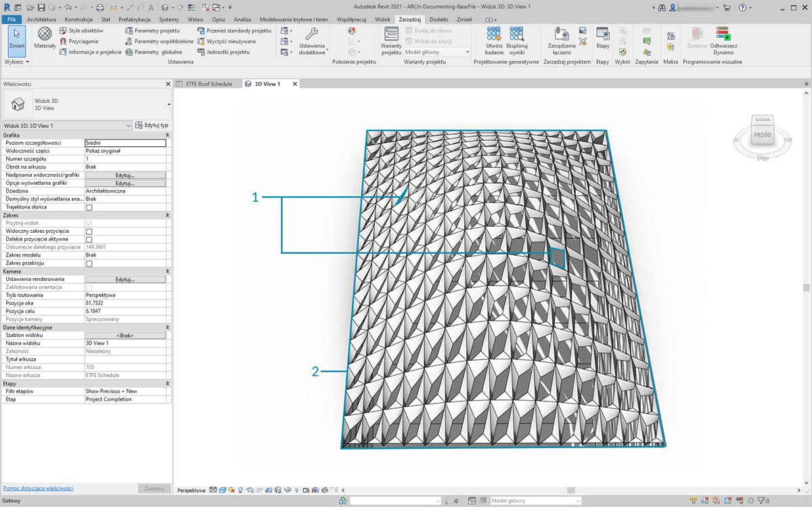Open Zarządzanie łączami manage links
The width and height of the screenshot is (812, 507).
tap(561, 41)
